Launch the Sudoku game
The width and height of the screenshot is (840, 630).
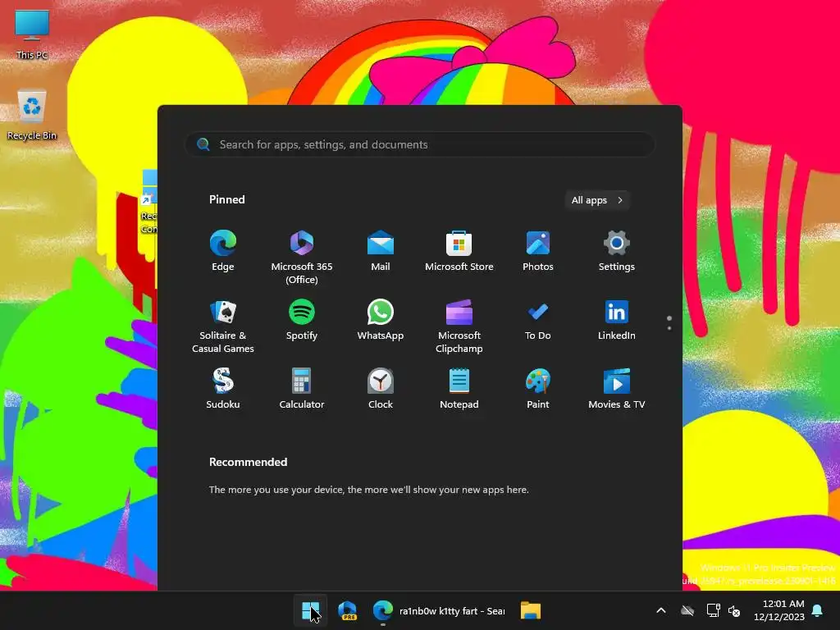(223, 389)
